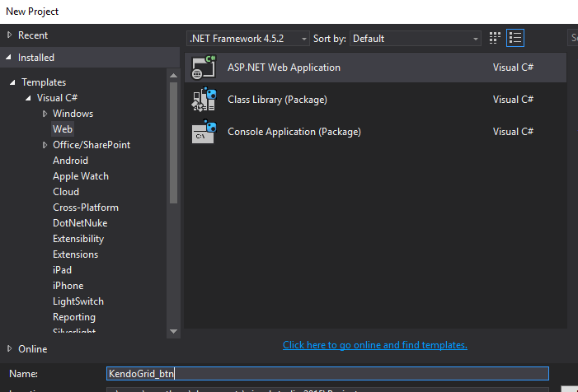Select the Cloud template category
The image size is (578, 392).
point(66,192)
